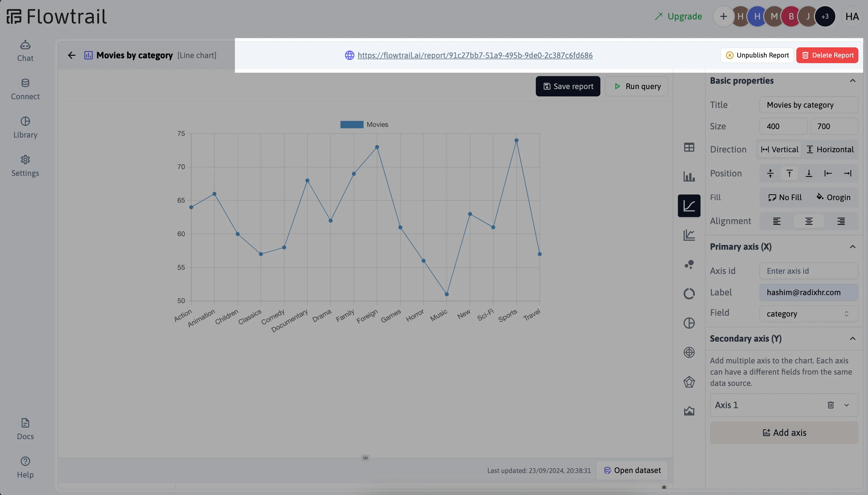Expand the Axis 1 chevron
The height and width of the screenshot is (495, 868).
coord(846,405)
